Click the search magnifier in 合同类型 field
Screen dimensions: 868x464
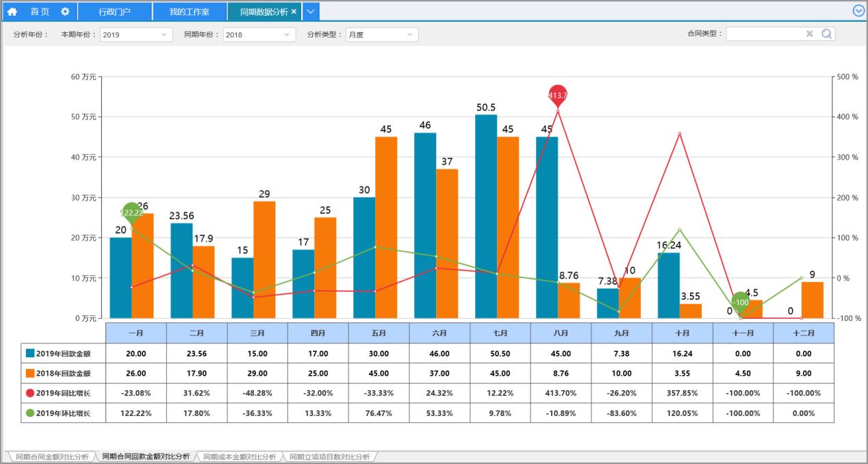[x=826, y=34]
